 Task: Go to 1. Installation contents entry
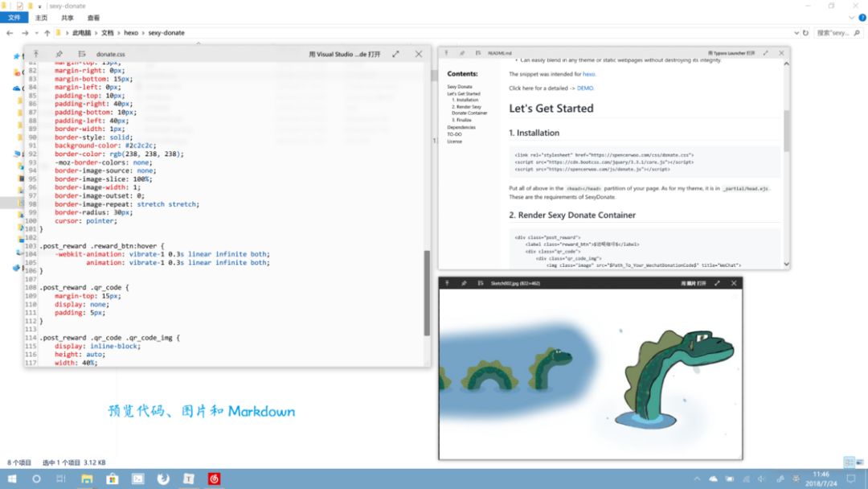pyautogui.click(x=465, y=101)
